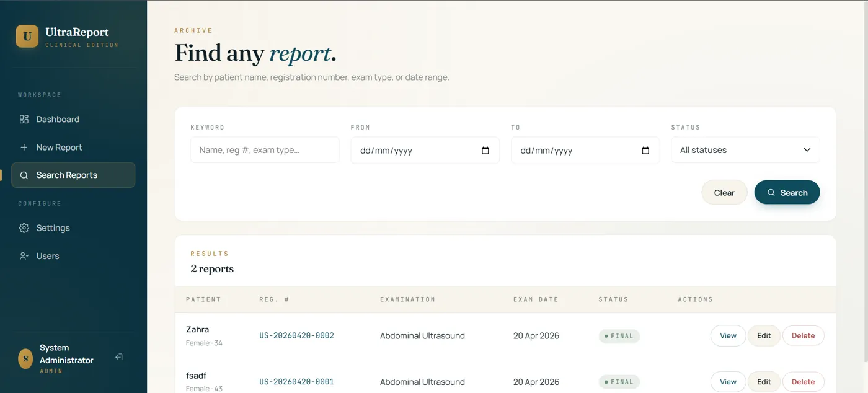The width and height of the screenshot is (868, 393).
Task: Open the To date calendar picker icon
Action: [x=645, y=150]
